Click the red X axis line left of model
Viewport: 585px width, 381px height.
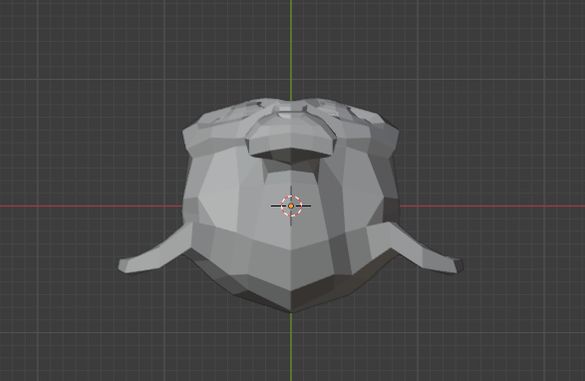pos(91,206)
